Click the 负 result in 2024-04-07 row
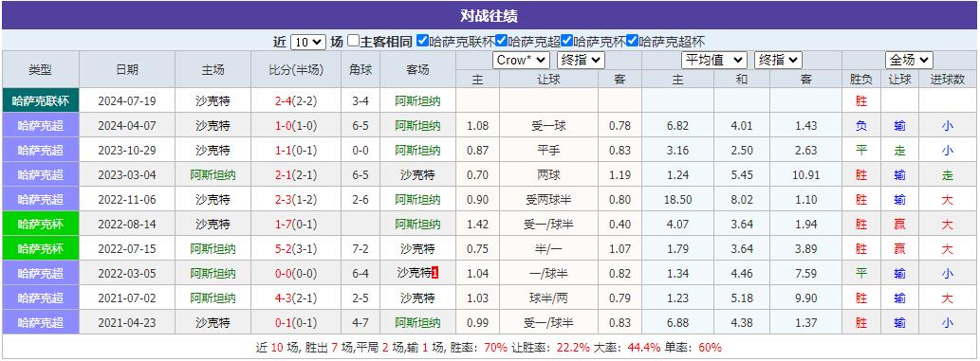The width and height of the screenshot is (980, 361). click(x=861, y=125)
